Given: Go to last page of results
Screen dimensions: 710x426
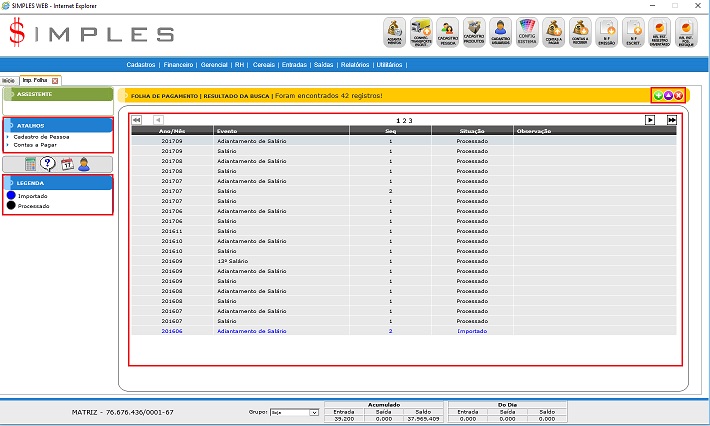Looking at the screenshot, I should point(672,119).
